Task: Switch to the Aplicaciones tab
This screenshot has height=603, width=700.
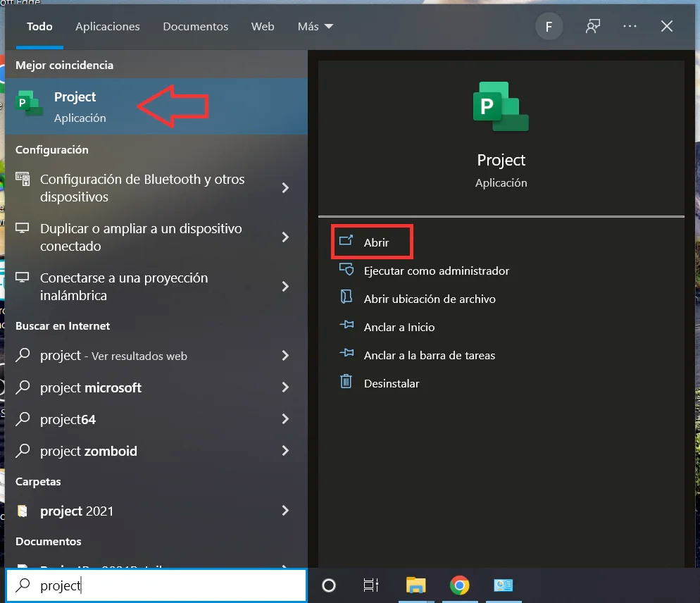Action: (108, 26)
